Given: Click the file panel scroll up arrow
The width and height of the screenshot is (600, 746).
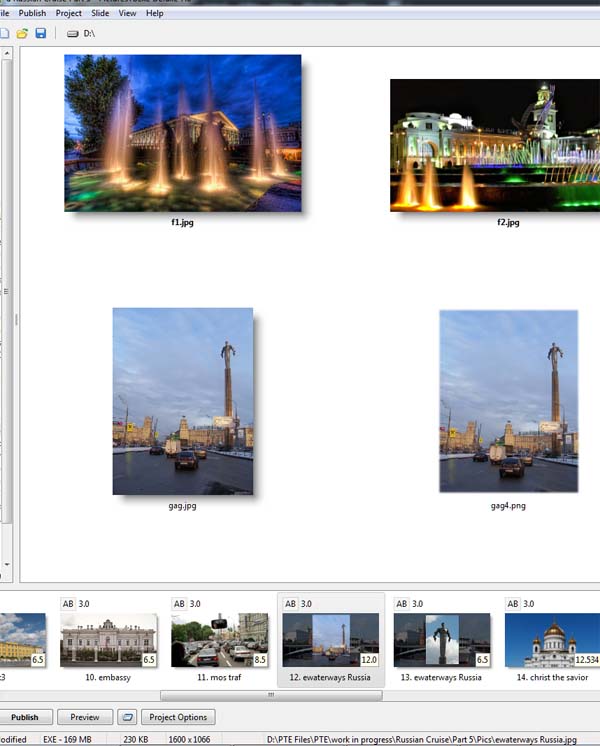Looking at the screenshot, I should (7, 53).
